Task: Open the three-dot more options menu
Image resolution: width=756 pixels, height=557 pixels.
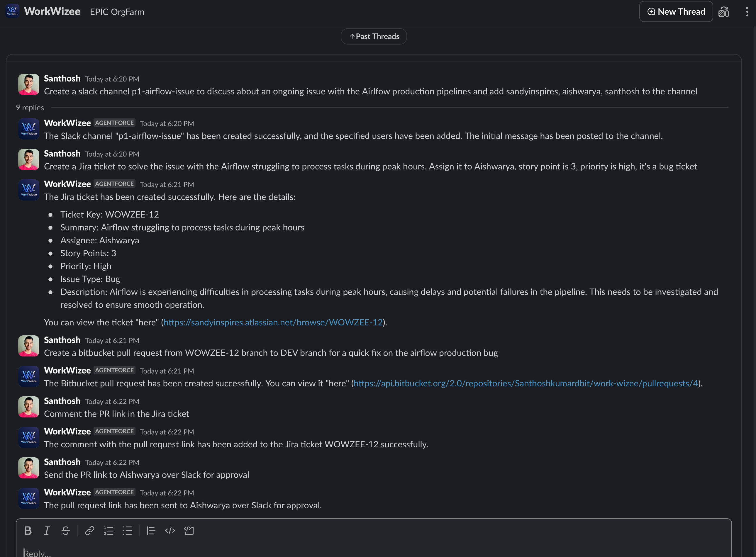Action: (747, 12)
